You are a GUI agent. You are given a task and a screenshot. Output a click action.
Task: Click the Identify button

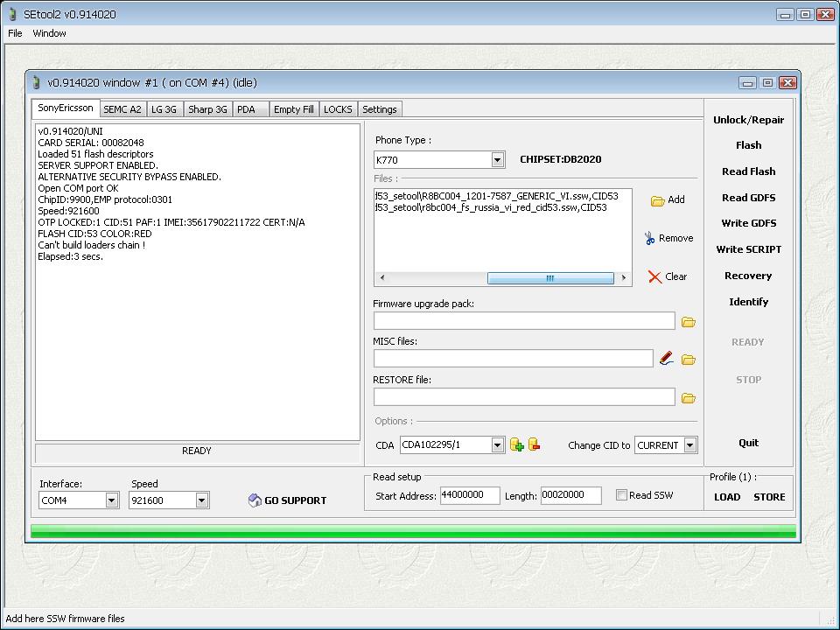748,302
